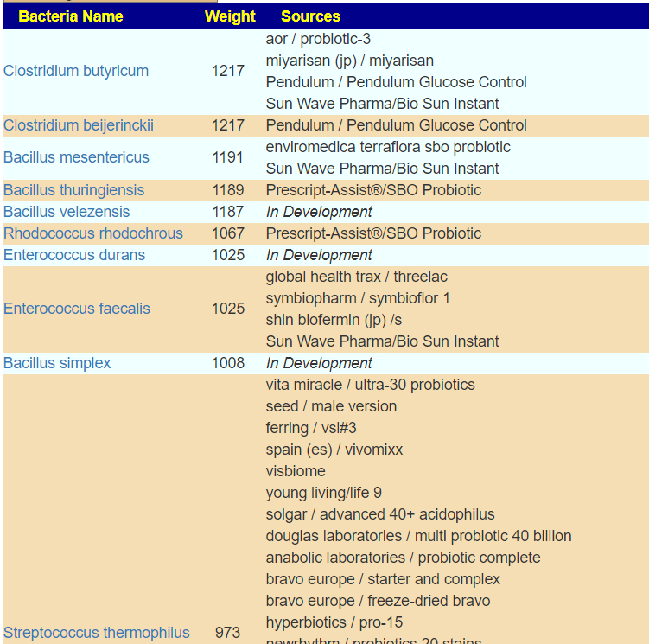Click the visbiome source entry
Screen dimensions: 649x644
pyautogui.click(x=296, y=471)
